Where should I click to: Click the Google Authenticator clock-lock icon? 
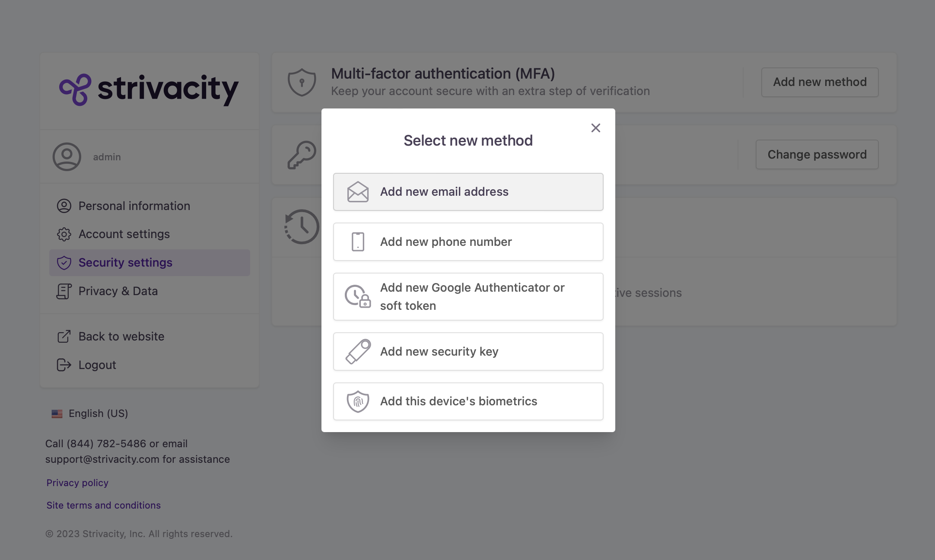coord(358,296)
